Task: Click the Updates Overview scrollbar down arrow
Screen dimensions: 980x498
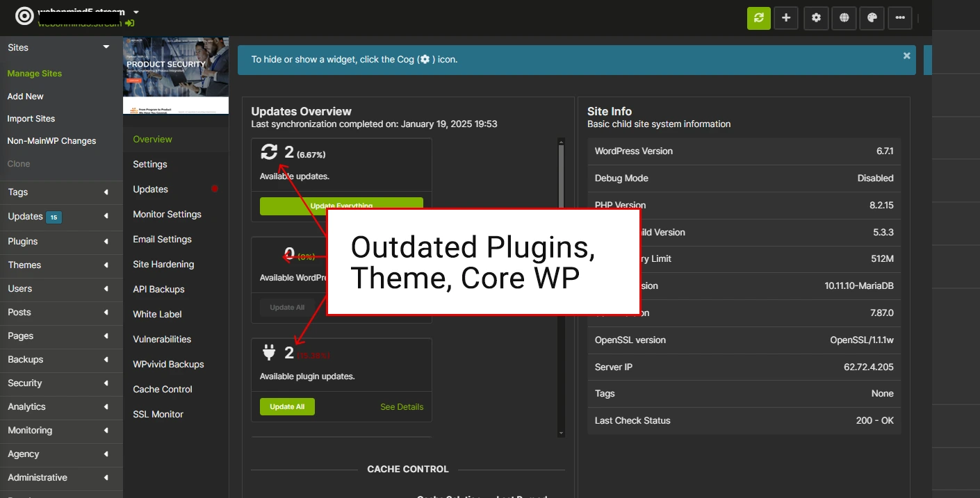Action: pos(562,433)
